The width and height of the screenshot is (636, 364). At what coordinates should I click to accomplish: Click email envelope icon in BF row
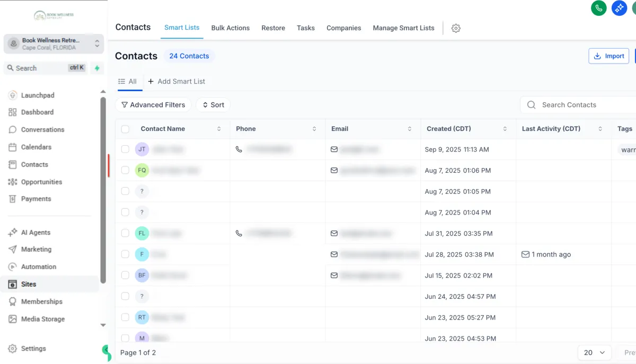(334, 276)
